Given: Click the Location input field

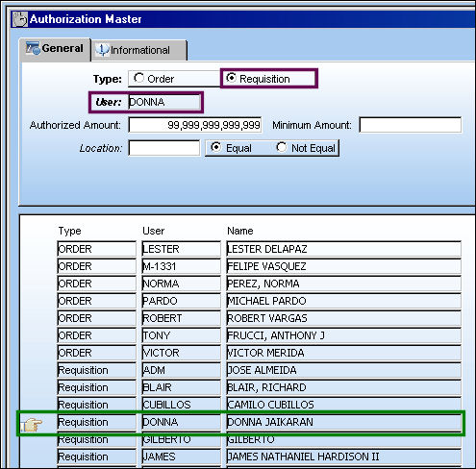Looking at the screenshot, I should pyautogui.click(x=164, y=148).
